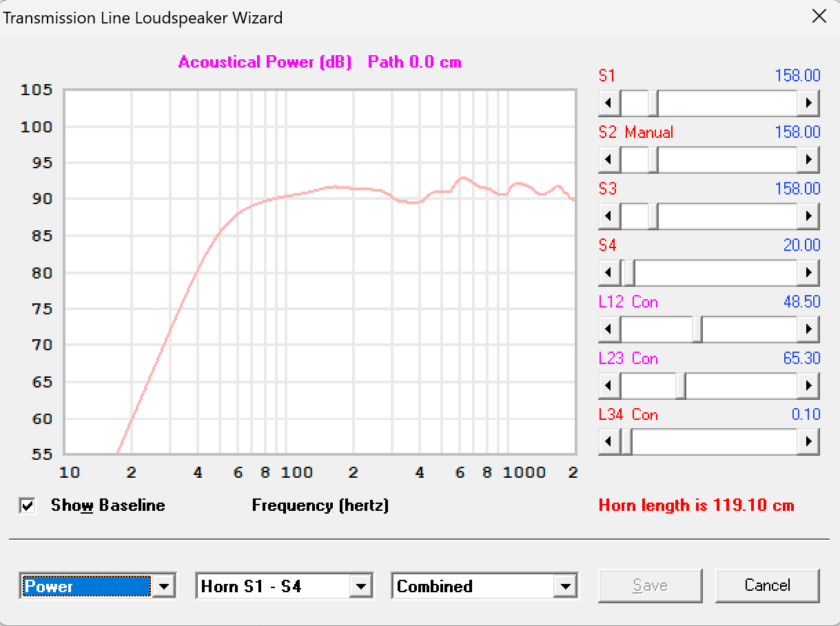
Task: Close the Loudspeaker Wizard window
Action: point(819,17)
